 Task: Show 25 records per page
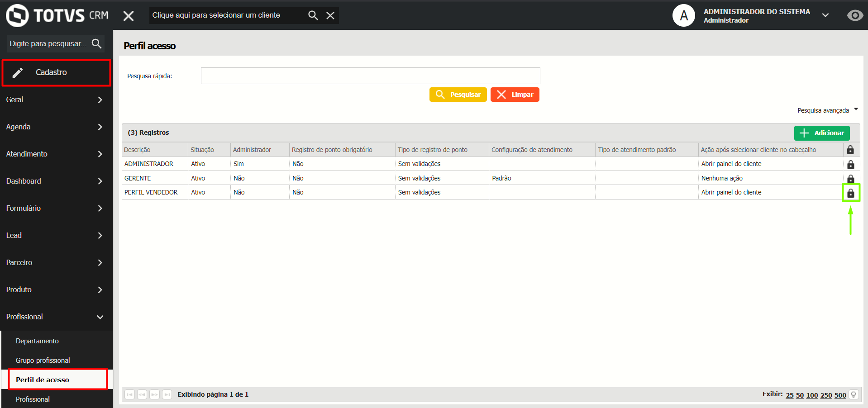790,395
